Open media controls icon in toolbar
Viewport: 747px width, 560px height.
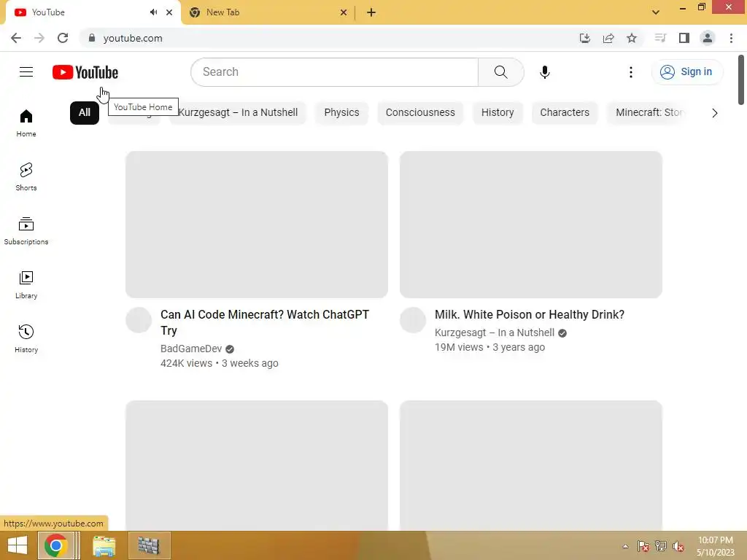click(x=660, y=38)
